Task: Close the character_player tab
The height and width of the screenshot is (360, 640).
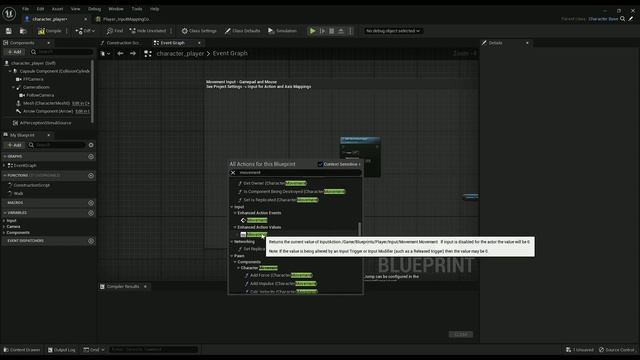Action: pyautogui.click(x=85, y=19)
